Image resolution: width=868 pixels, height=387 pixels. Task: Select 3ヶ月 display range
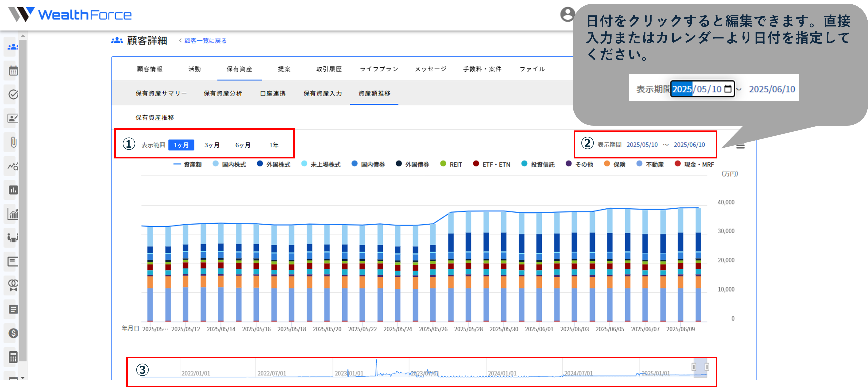pos(212,145)
